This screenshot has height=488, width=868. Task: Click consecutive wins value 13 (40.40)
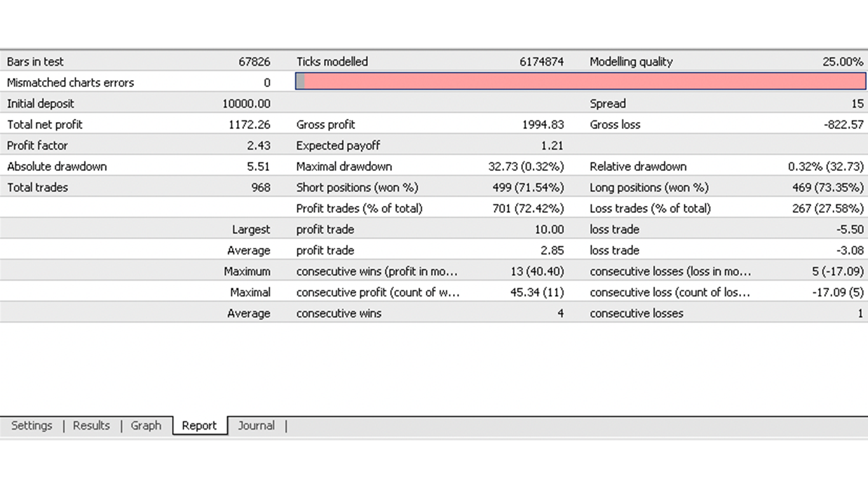536,271
